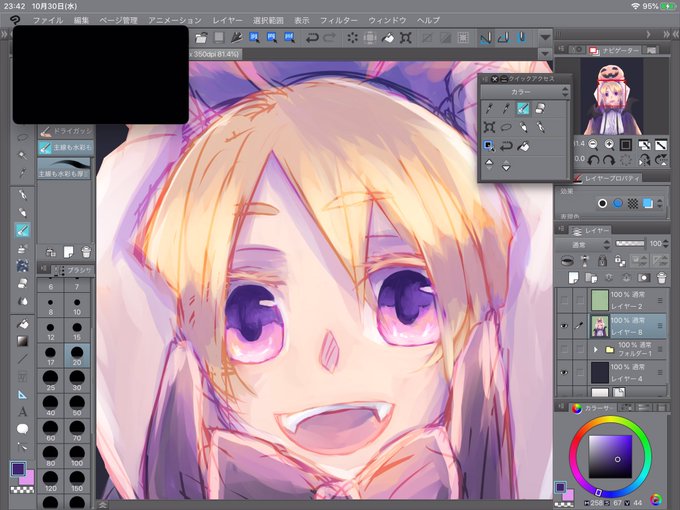The height and width of the screenshot is (510, 680).
Task: Select the Lasso selection tool
Action: [x=23, y=137]
